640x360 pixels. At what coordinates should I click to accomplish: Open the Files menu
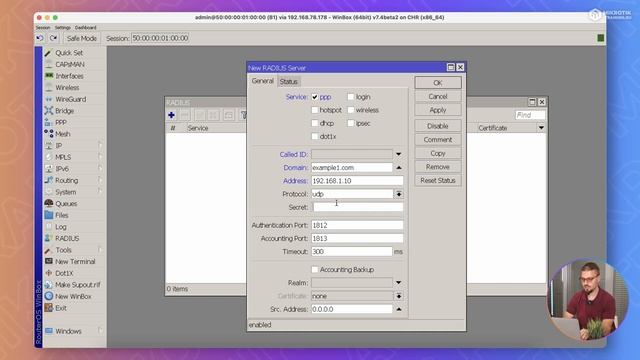point(62,215)
